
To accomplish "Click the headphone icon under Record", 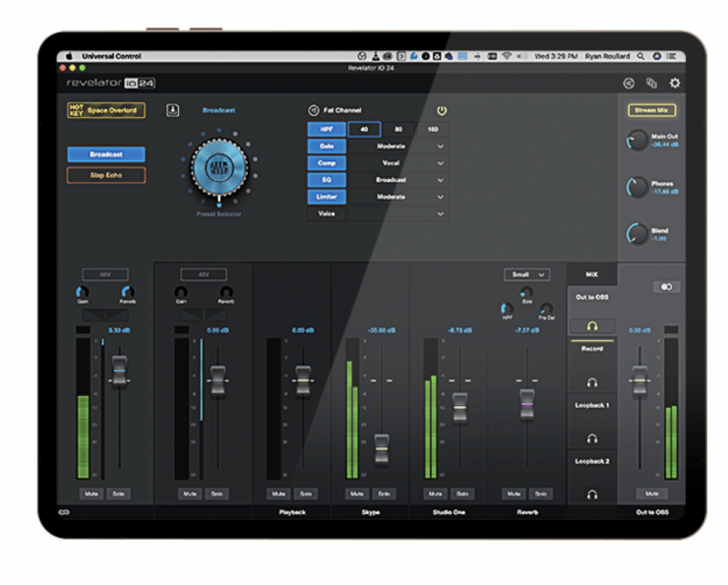I will [592, 381].
